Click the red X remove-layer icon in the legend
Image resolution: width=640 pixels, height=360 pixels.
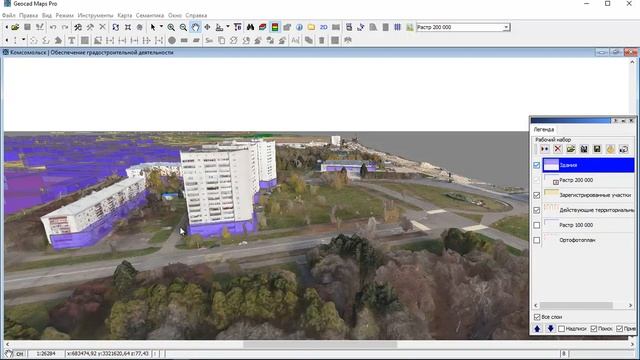click(558, 149)
